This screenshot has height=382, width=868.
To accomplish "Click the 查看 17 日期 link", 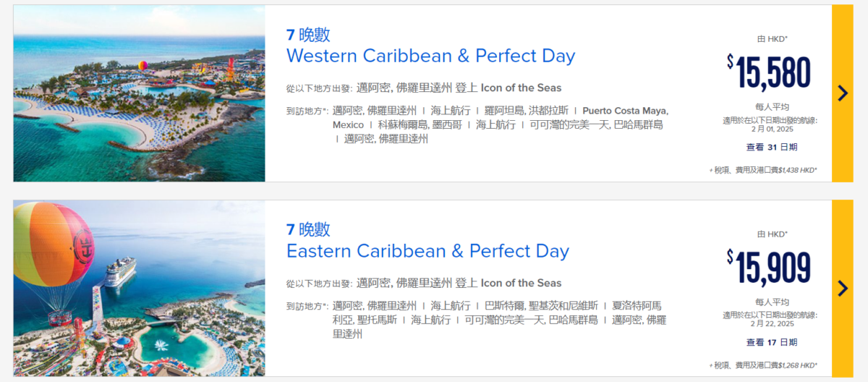I will tap(772, 342).
